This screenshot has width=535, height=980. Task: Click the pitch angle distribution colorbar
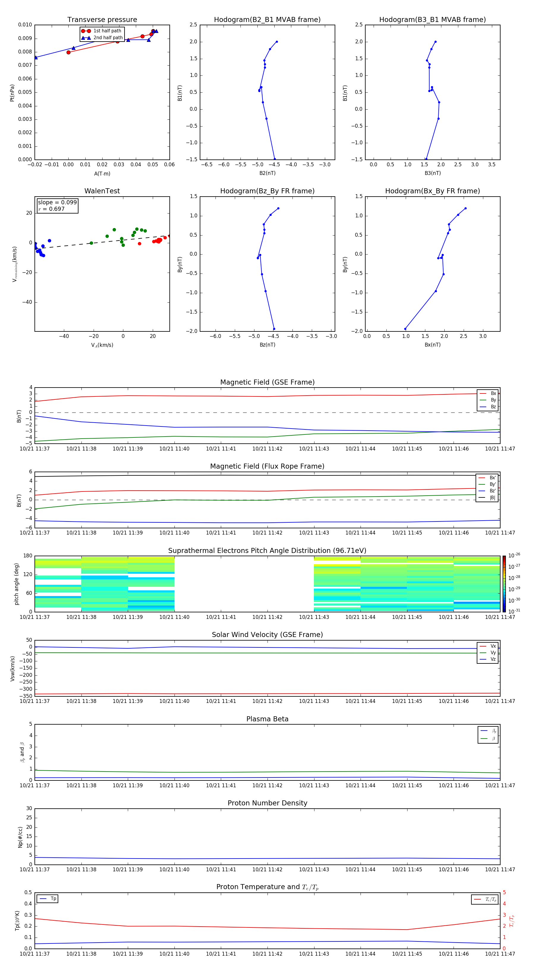(x=504, y=584)
